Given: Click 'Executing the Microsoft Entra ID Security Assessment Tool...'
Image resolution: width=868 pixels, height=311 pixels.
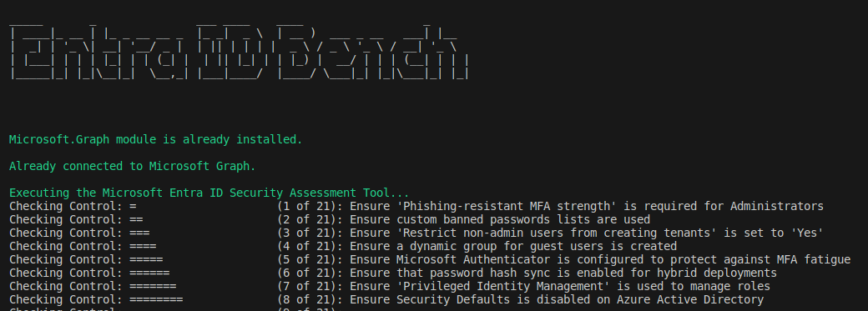Looking at the screenshot, I should (x=209, y=193).
